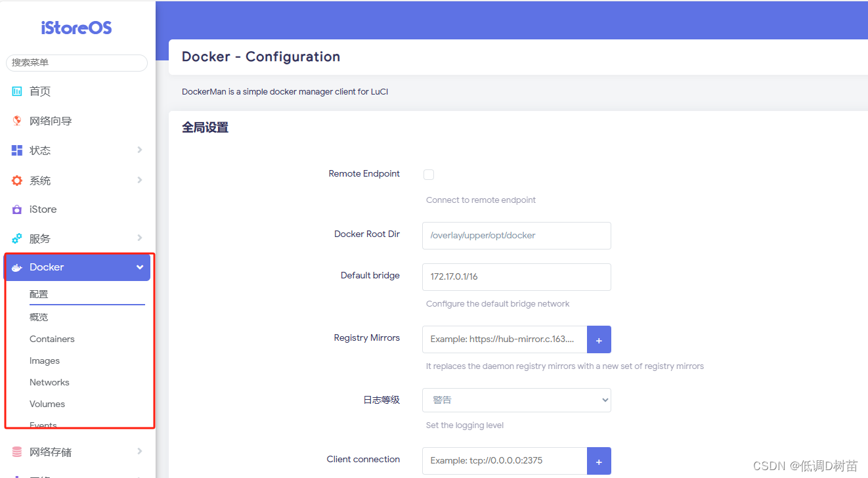Add a Registry Mirrors entry button

[599, 339]
